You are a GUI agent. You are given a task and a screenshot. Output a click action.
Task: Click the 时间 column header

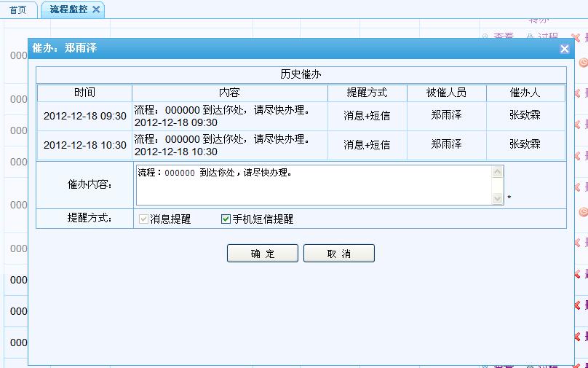84,93
